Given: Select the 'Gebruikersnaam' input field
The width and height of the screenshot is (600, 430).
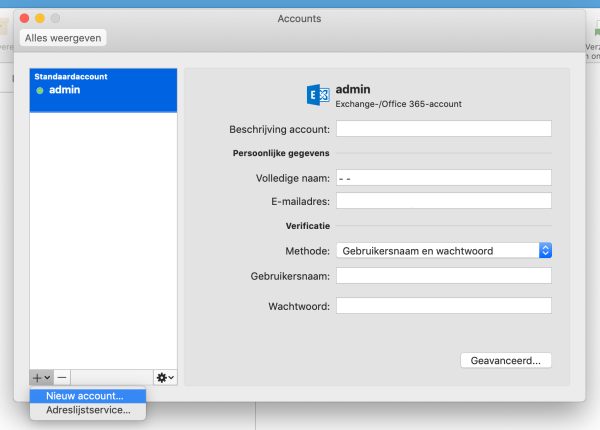Looking at the screenshot, I should (x=444, y=276).
